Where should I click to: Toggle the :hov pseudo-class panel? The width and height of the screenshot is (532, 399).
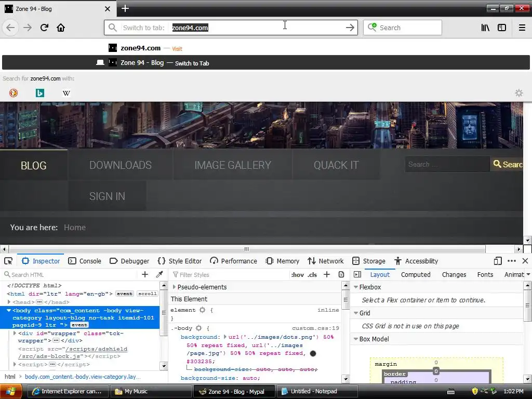[298, 275]
